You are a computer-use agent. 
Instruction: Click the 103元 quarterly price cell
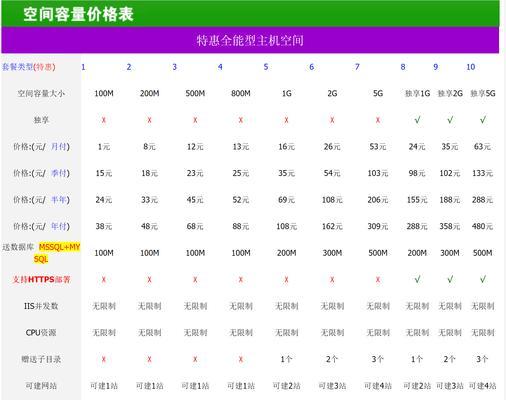(378, 173)
